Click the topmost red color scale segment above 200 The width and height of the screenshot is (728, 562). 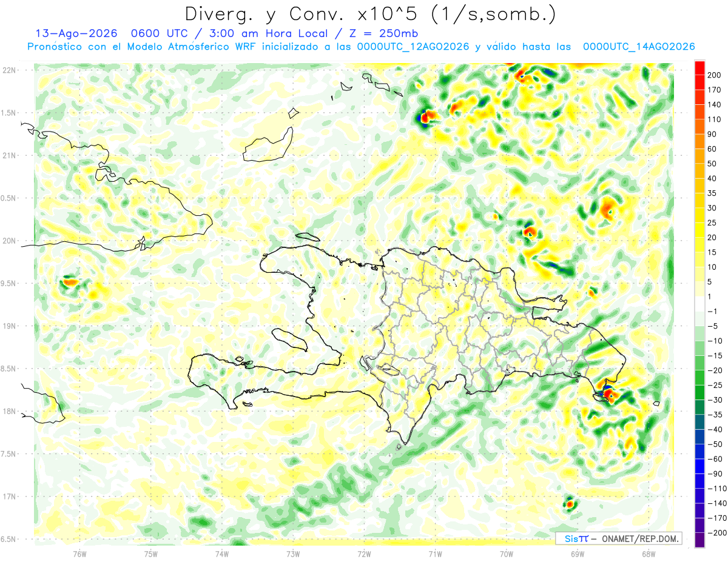click(x=699, y=68)
